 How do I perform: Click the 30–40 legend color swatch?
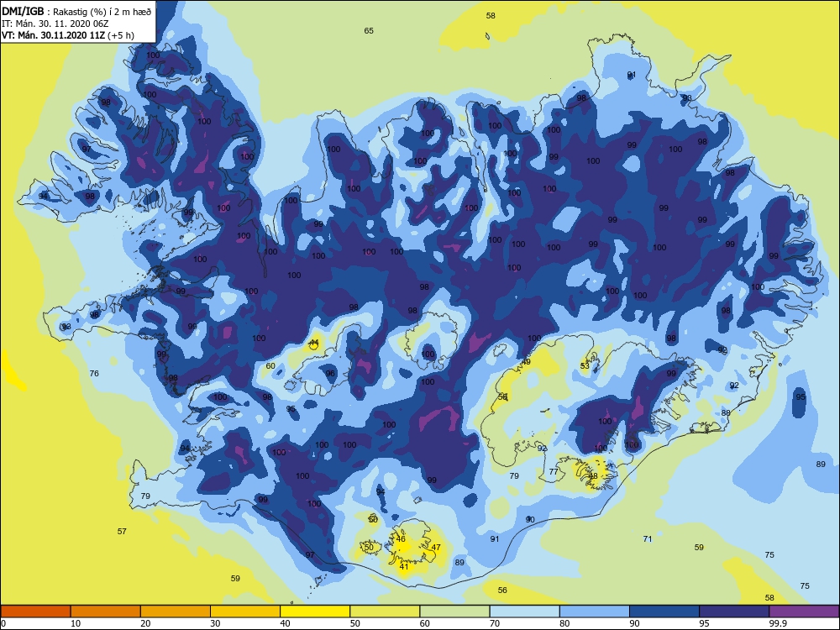pos(245,612)
